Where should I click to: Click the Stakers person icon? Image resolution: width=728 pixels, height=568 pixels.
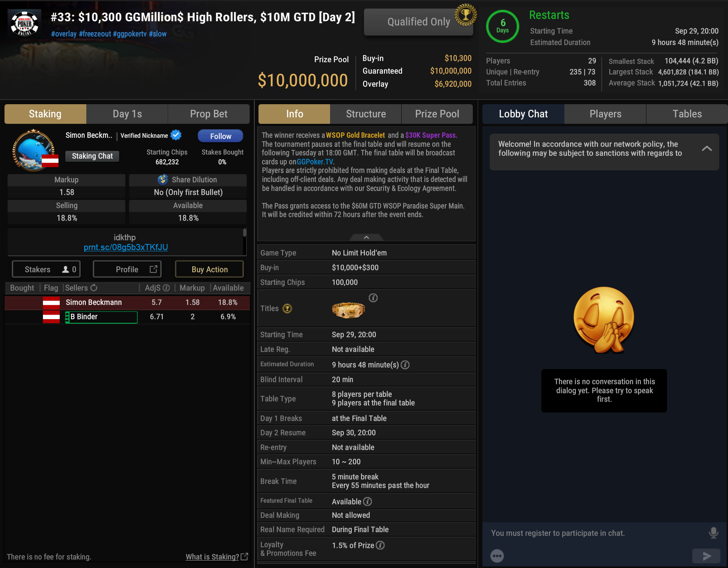pyautogui.click(x=65, y=269)
